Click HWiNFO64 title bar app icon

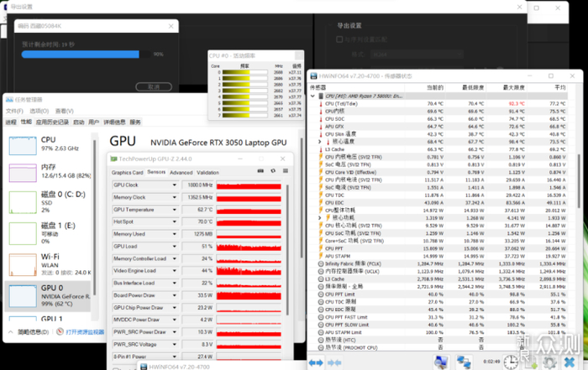coord(313,76)
